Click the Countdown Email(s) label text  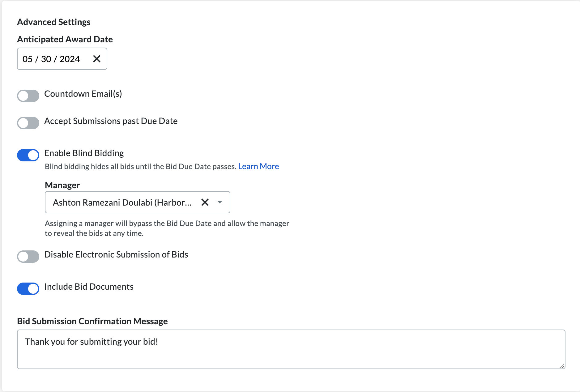pyautogui.click(x=83, y=94)
